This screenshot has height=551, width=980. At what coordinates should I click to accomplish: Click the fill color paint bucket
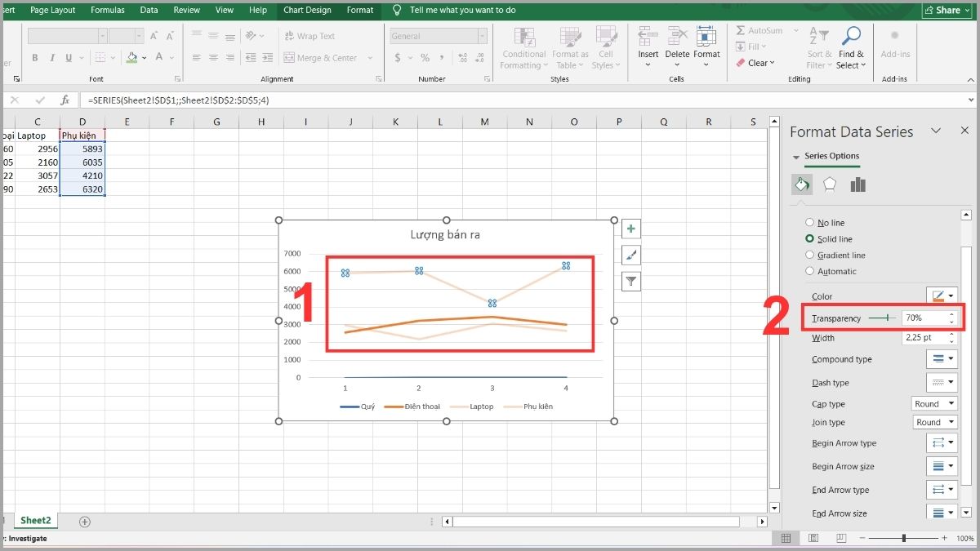coord(132,58)
